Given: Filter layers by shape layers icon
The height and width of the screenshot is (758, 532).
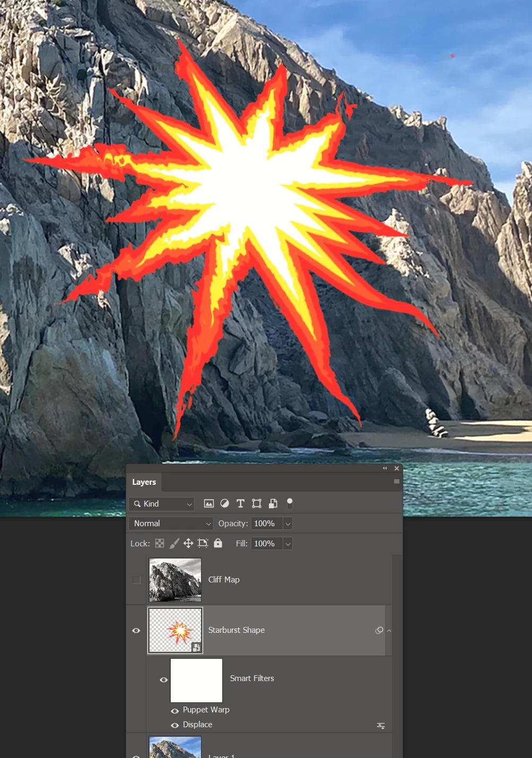Looking at the screenshot, I should click(x=257, y=503).
